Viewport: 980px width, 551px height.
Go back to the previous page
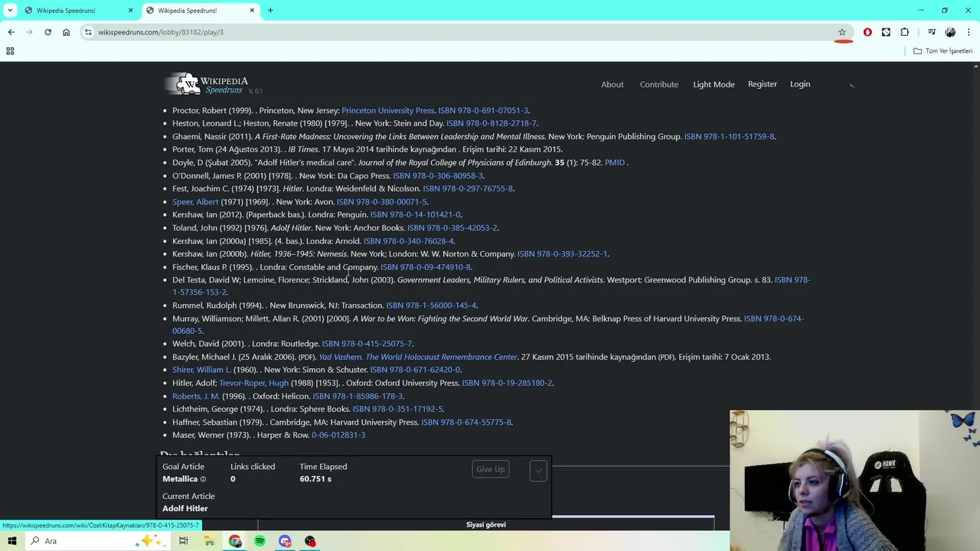(11, 32)
